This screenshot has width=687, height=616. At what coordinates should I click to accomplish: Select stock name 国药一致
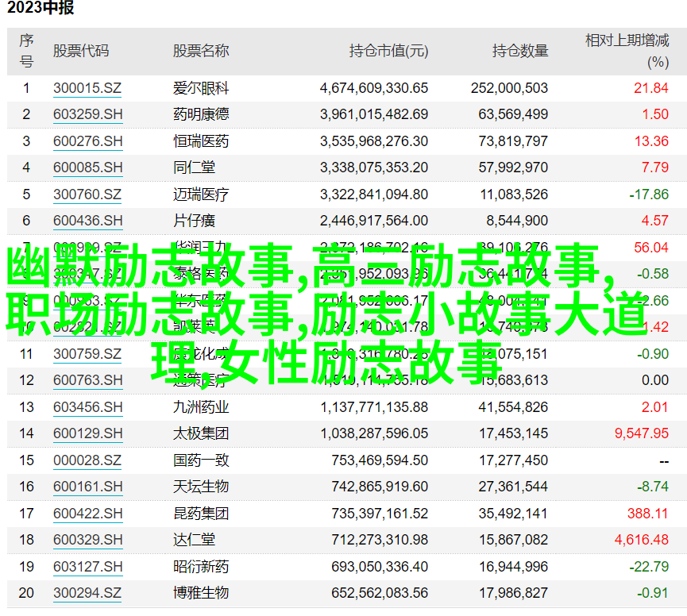[201, 460]
